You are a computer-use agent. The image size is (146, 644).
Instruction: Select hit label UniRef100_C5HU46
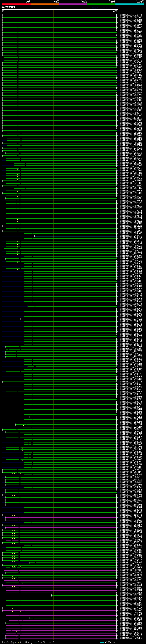tap(131, 115)
